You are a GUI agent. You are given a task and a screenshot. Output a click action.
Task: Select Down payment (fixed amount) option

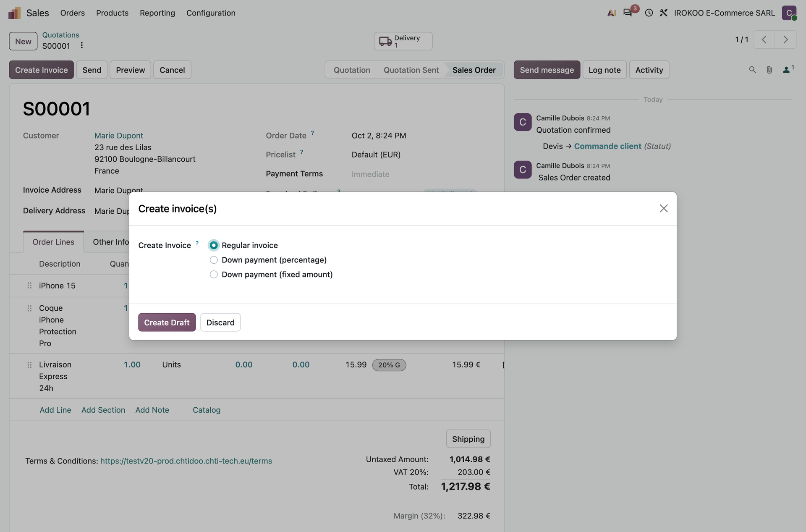(214, 275)
